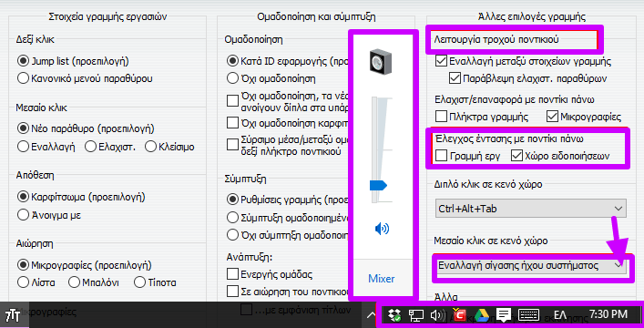
Task: Enable the Γραμμή εργ checkbox
Action: pos(441,156)
